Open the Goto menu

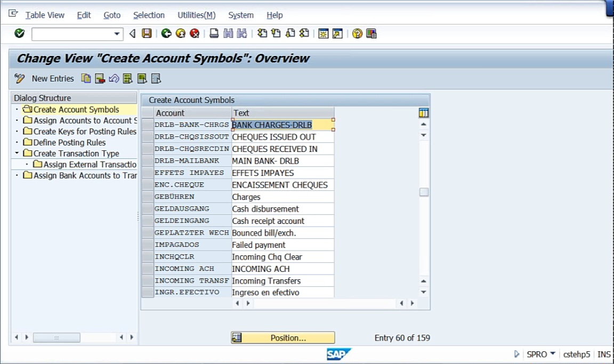[x=112, y=15]
